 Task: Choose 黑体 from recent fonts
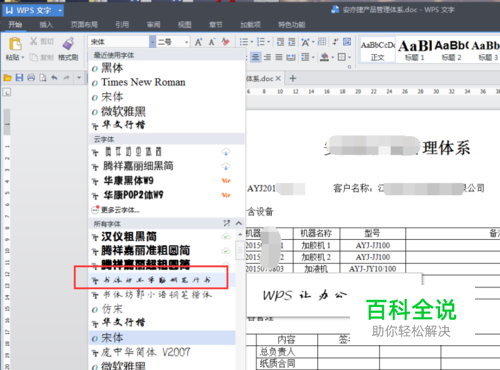click(112, 68)
